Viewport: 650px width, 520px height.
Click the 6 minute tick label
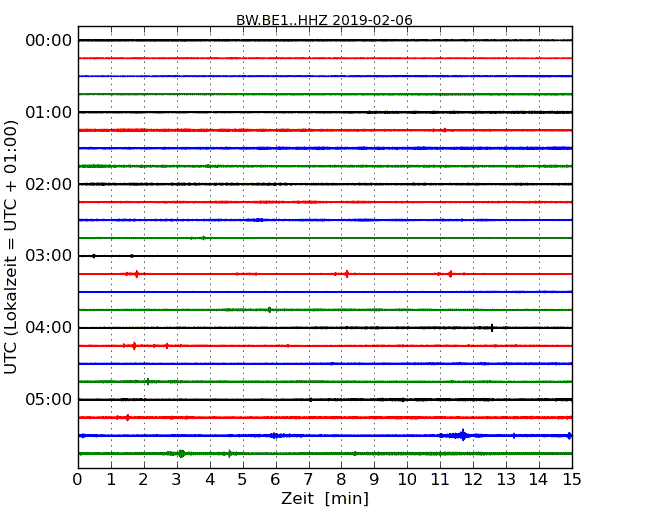click(275, 480)
